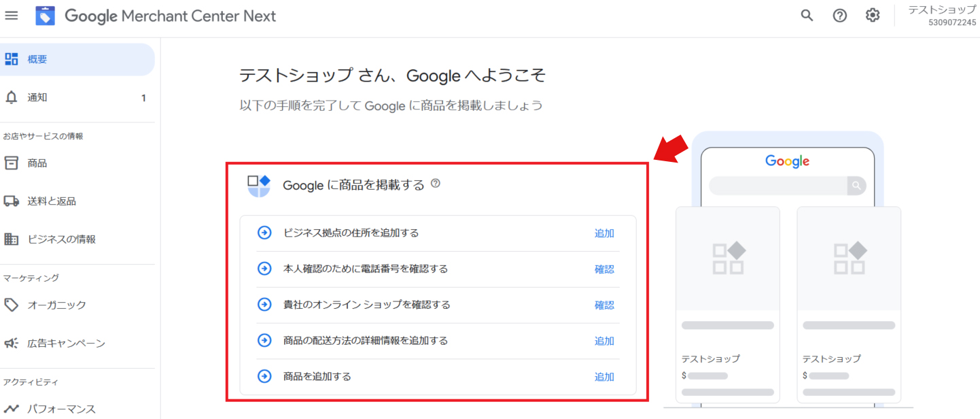The height and width of the screenshot is (419, 980).
Task: Click 追加 for 商品の配送方法の詳細情報を追加する
Action: pyautogui.click(x=604, y=341)
